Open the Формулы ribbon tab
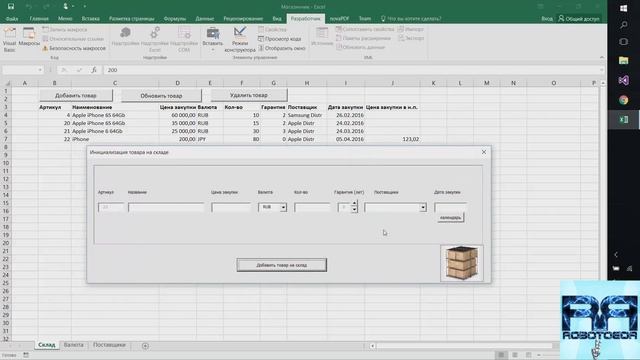This screenshot has width=640, height=360. pyautogui.click(x=175, y=19)
